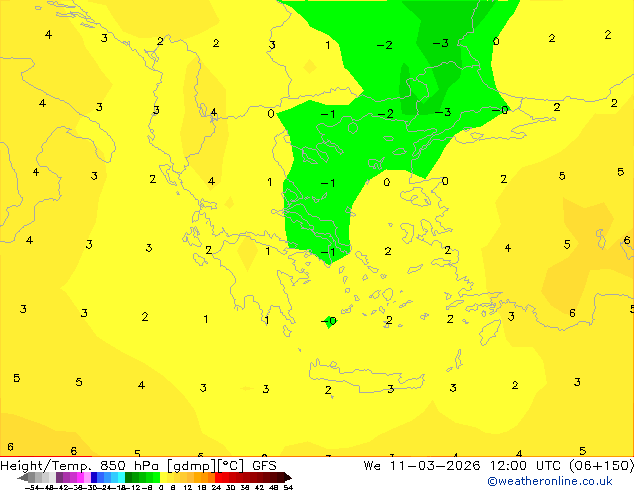The height and width of the screenshot is (490, 634).
Task: Pick the bright yellow swatch above legend 0
Action: (x=163, y=478)
